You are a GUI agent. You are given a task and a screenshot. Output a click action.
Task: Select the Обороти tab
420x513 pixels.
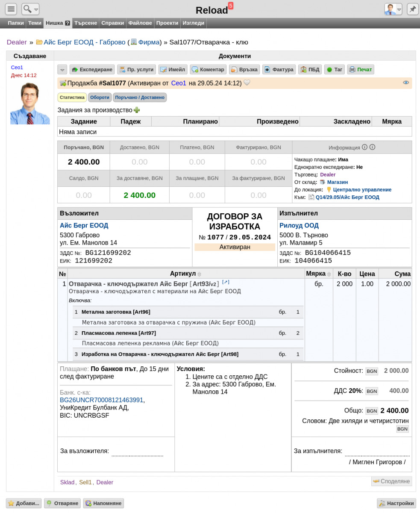(x=100, y=97)
